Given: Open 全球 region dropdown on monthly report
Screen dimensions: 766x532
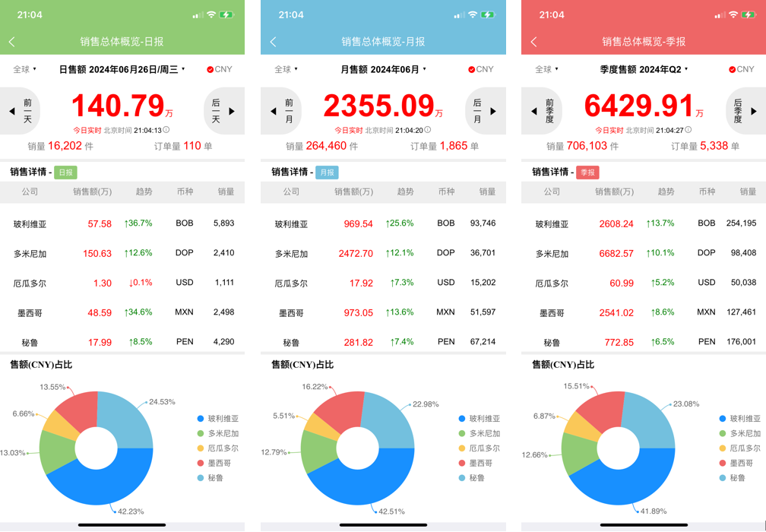Looking at the screenshot, I should point(286,69).
